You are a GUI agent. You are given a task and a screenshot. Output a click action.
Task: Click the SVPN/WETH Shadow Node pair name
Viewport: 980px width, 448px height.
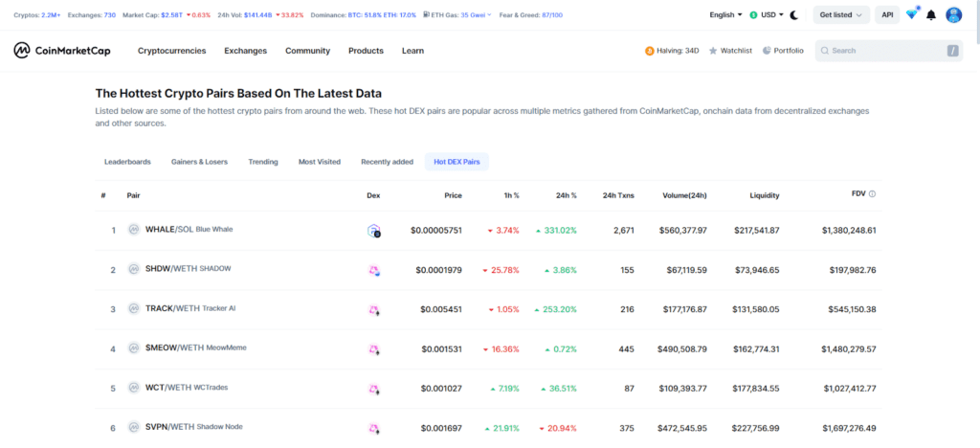[193, 427]
